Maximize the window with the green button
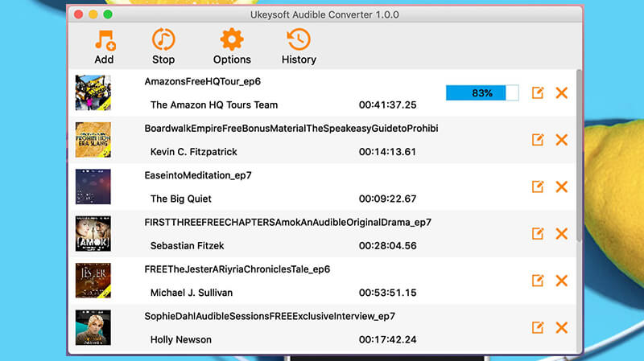Image resolution: width=644 pixels, height=361 pixels. pyautogui.click(x=108, y=14)
